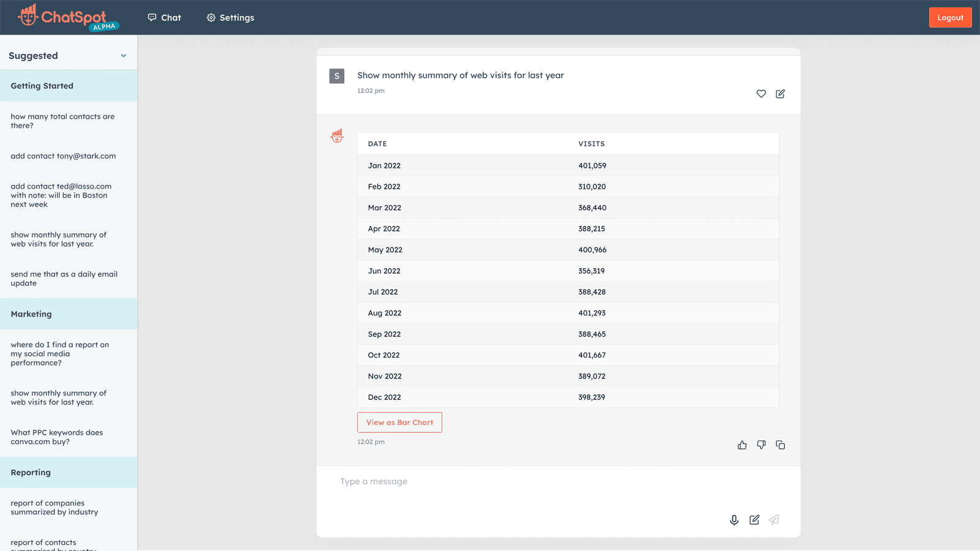
Task: Click View as Bar Chart button
Action: (399, 422)
